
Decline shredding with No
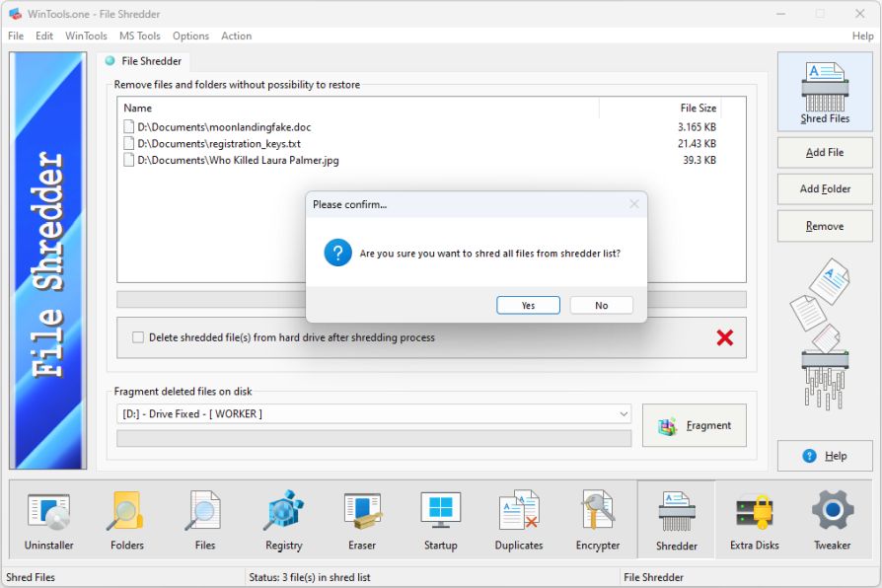click(601, 305)
